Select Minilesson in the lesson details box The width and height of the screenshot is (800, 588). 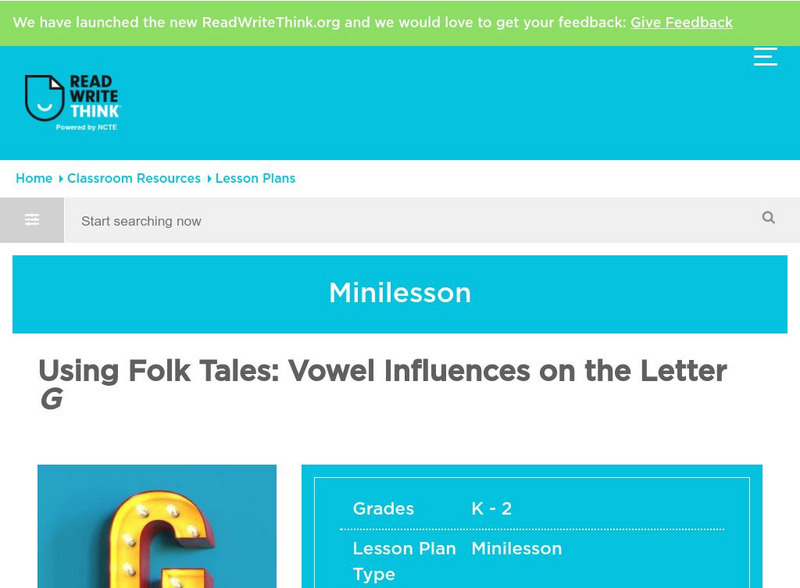click(x=517, y=548)
